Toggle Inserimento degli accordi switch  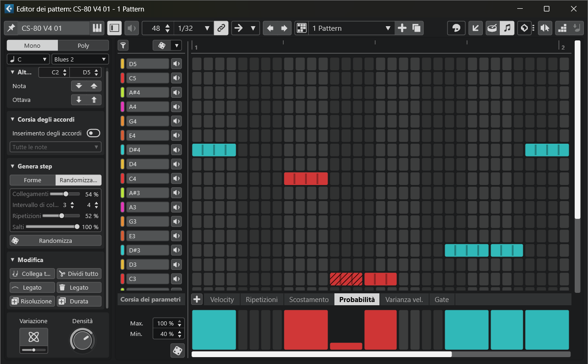tap(93, 133)
